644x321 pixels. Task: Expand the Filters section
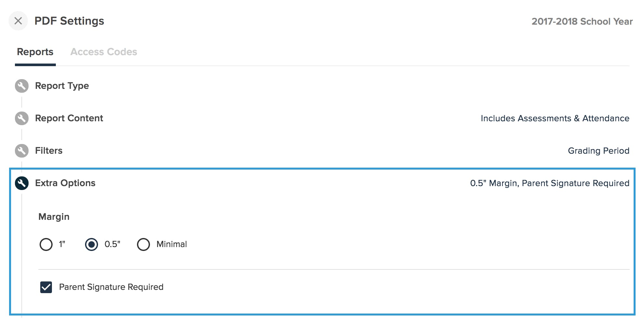pyautogui.click(x=49, y=151)
